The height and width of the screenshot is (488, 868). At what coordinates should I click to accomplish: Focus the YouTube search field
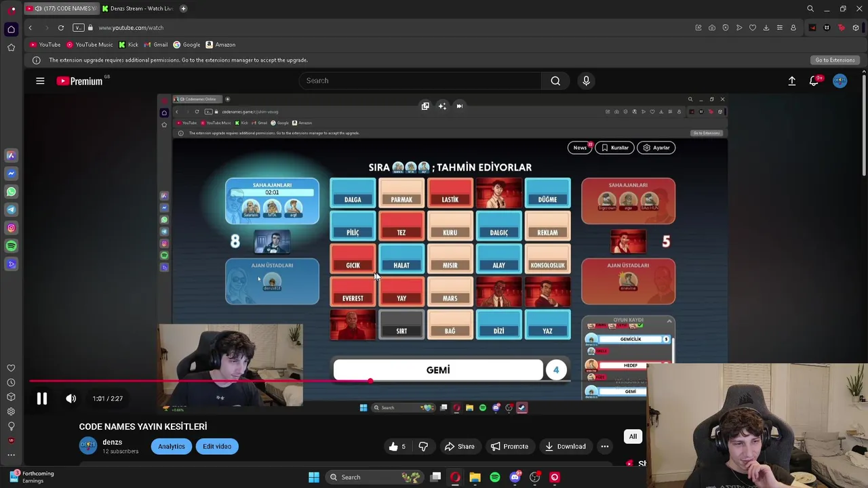(420, 81)
